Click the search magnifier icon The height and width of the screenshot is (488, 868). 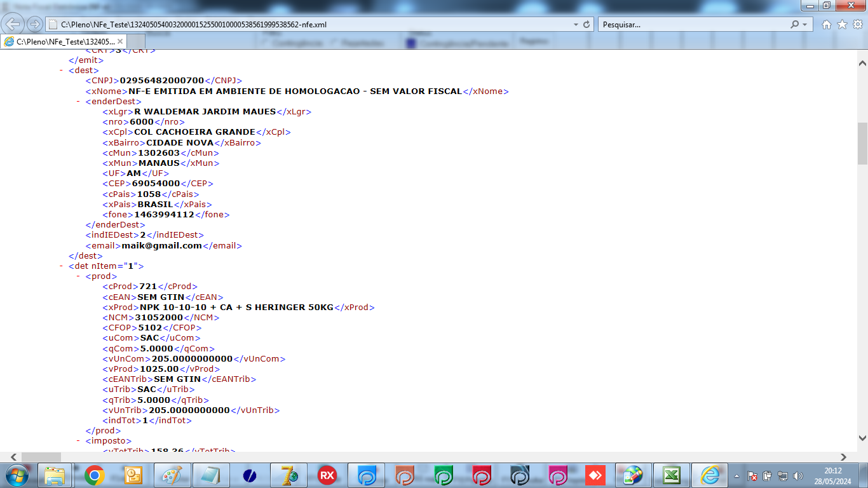point(794,25)
